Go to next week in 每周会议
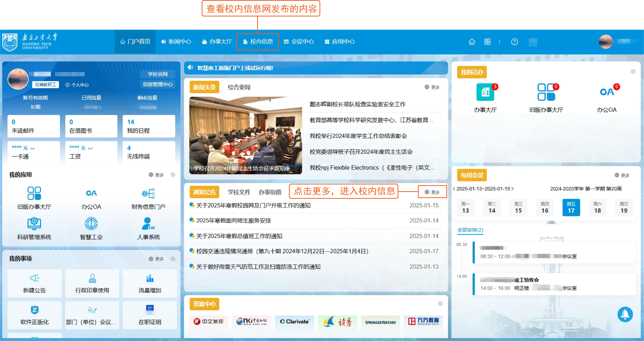 click(512, 189)
